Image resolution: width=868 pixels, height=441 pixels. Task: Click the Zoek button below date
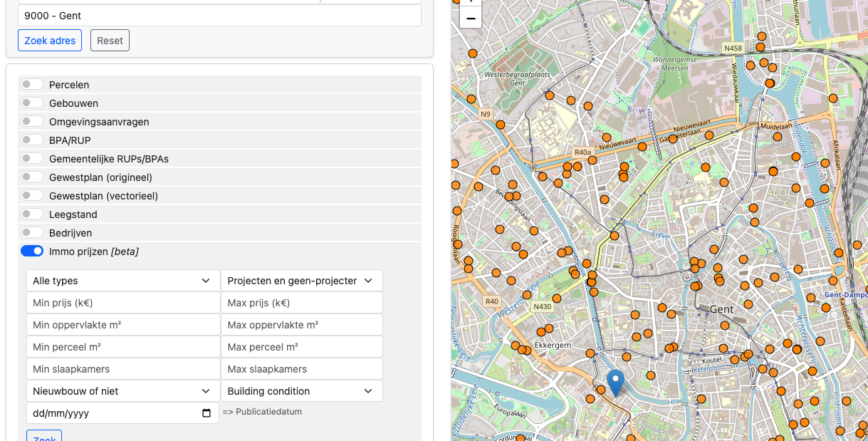pos(44,435)
